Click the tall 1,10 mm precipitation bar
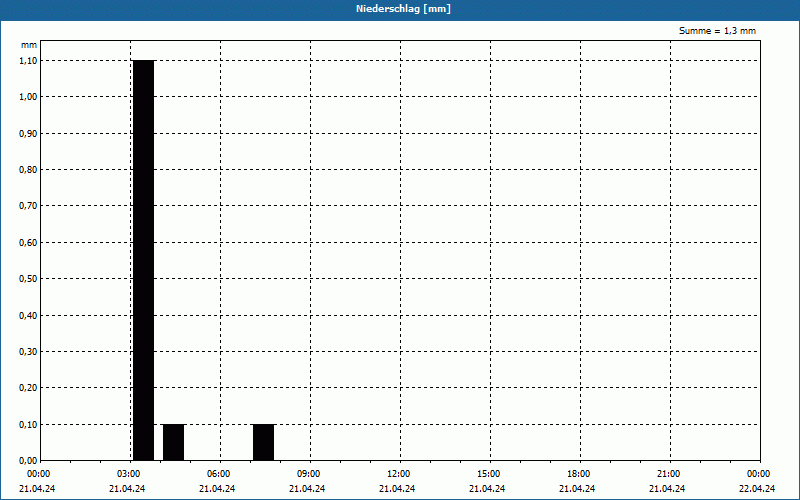Screen dimensions: 800x500 coord(143,260)
